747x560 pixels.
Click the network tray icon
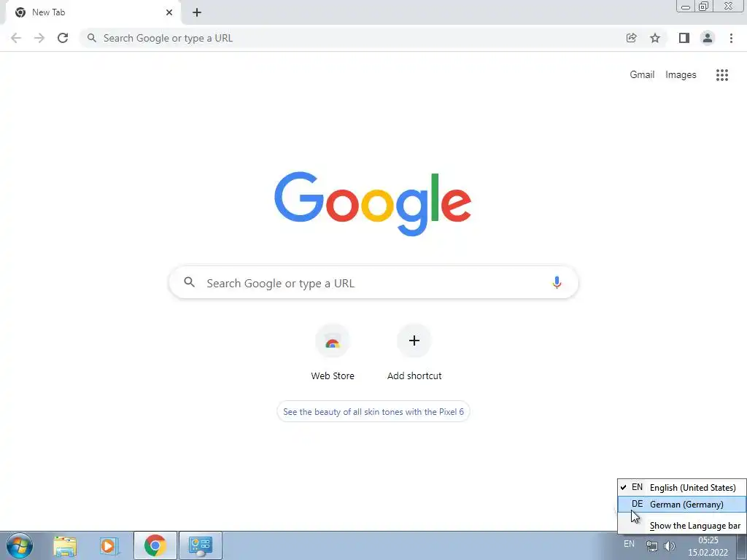pos(651,546)
